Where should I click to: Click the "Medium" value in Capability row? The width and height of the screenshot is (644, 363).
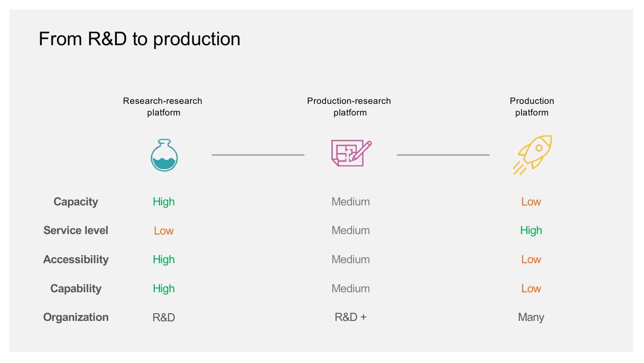point(351,289)
